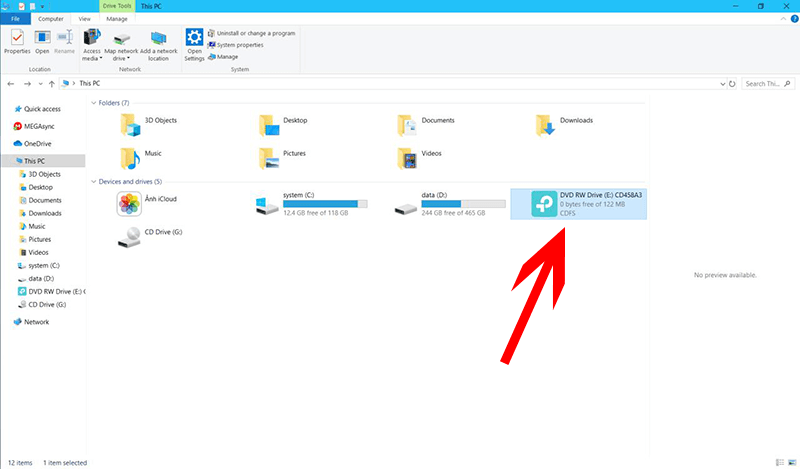Viewport: 800px width, 469px height.
Task: Click data (D:) capacity usage bar
Action: point(463,204)
